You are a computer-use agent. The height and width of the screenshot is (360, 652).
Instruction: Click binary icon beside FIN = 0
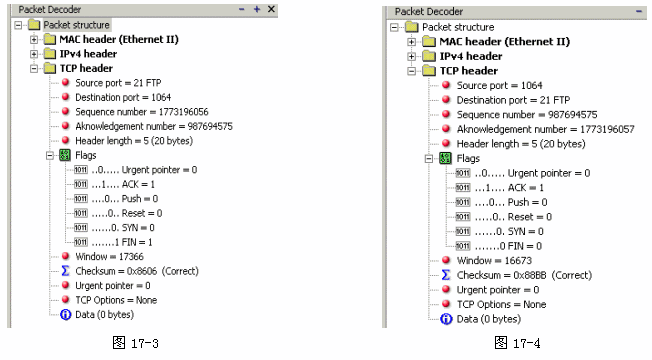[463, 246]
